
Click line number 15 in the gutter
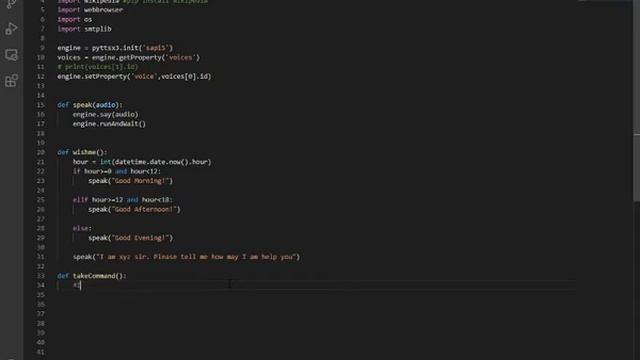click(40, 105)
